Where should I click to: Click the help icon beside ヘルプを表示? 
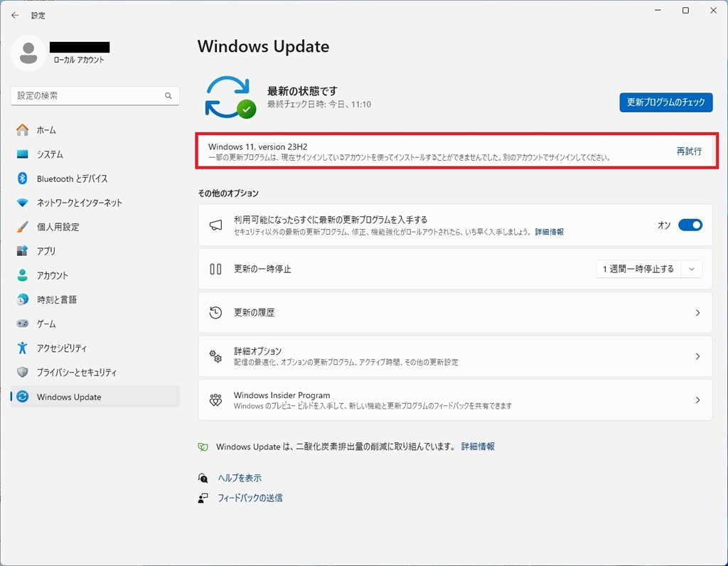[203, 478]
